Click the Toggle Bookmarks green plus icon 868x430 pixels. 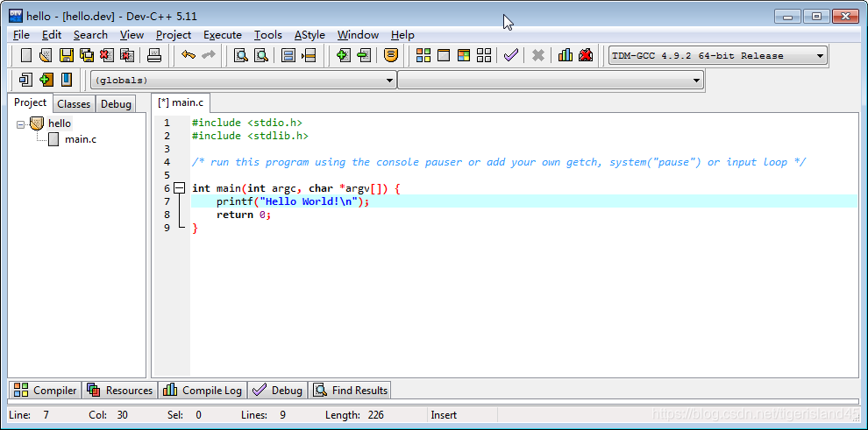[46, 80]
